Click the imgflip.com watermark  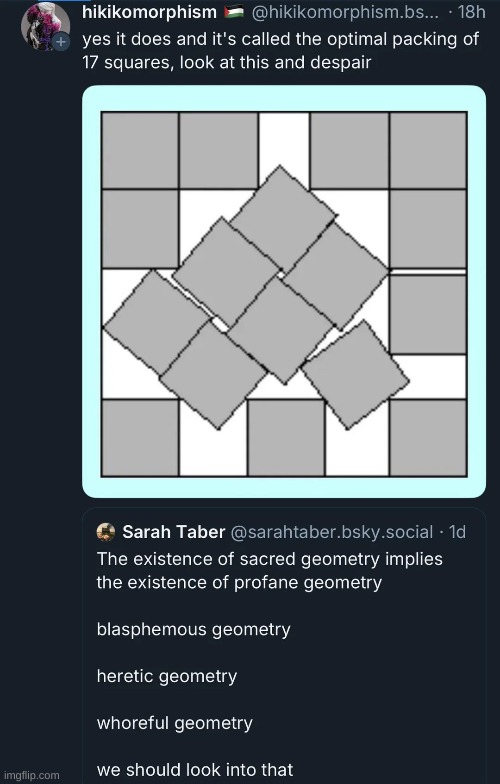click(31, 776)
